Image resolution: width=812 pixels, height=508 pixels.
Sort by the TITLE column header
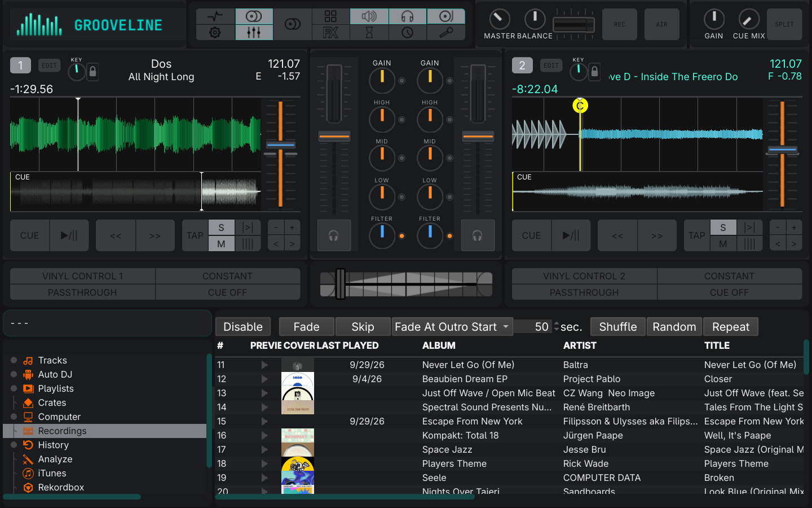click(717, 345)
